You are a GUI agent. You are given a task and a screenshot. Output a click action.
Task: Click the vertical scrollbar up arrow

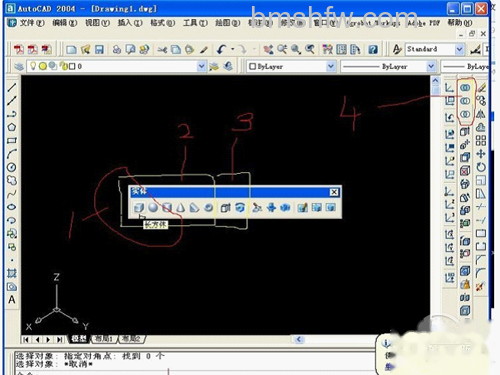(435, 80)
